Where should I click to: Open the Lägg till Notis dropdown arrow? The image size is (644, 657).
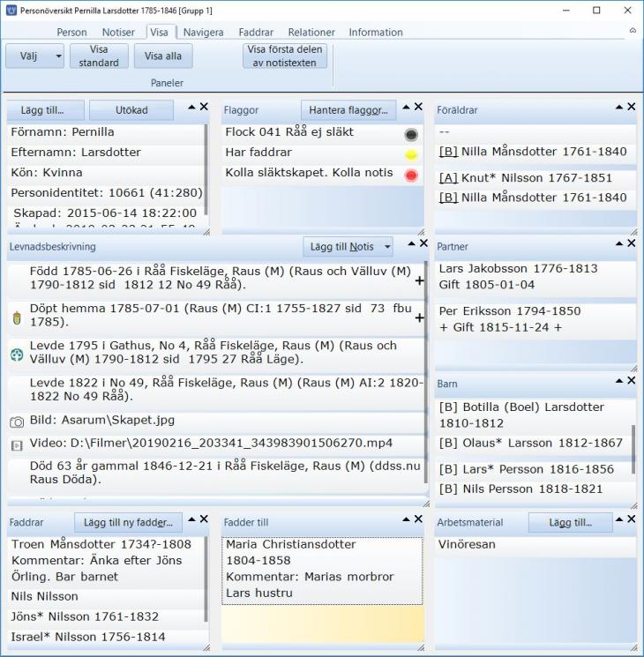387,247
